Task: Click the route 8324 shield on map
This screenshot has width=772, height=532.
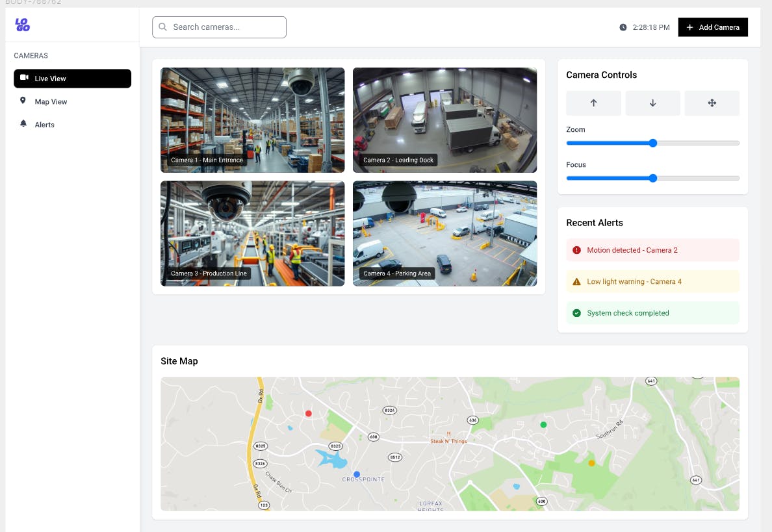Action: [389, 410]
